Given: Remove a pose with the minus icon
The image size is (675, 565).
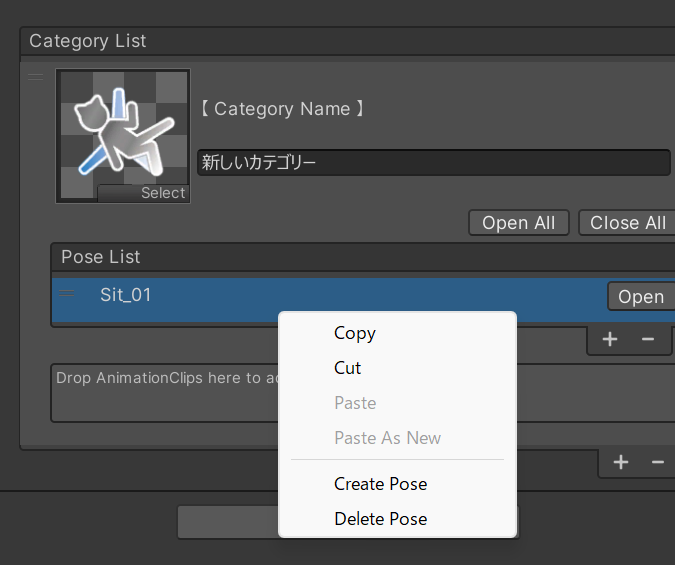Looking at the screenshot, I should tap(648, 339).
